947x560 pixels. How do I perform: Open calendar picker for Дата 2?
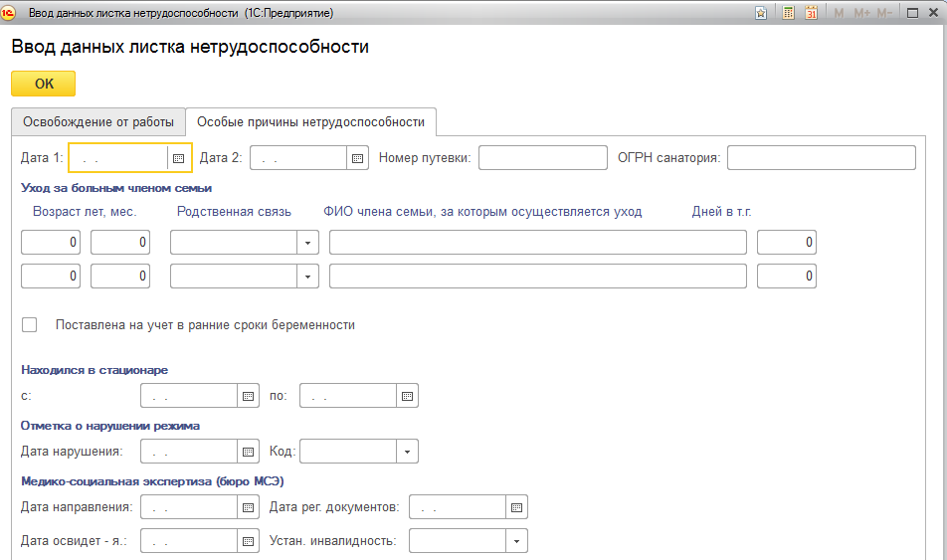tap(357, 158)
